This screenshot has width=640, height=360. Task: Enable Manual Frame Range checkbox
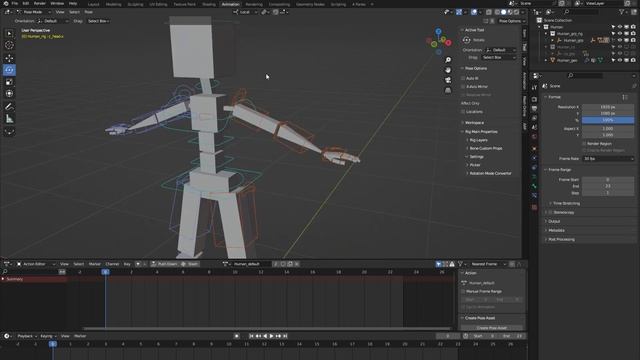click(x=463, y=291)
